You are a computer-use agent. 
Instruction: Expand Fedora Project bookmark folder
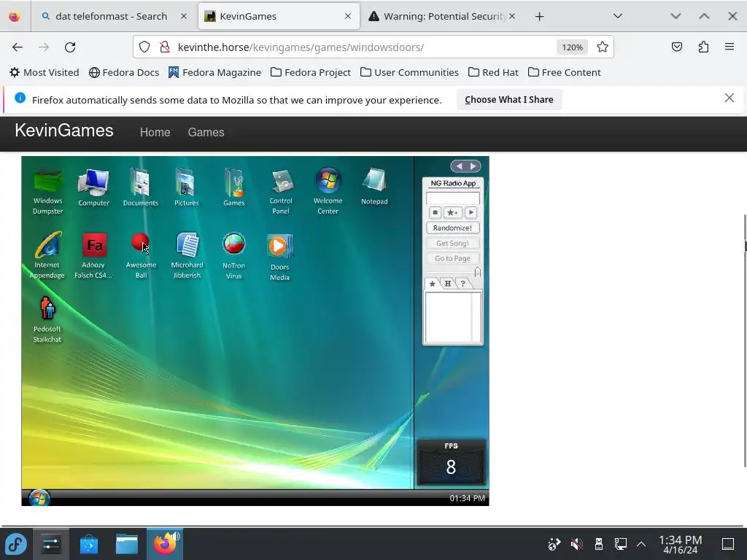pos(311,72)
